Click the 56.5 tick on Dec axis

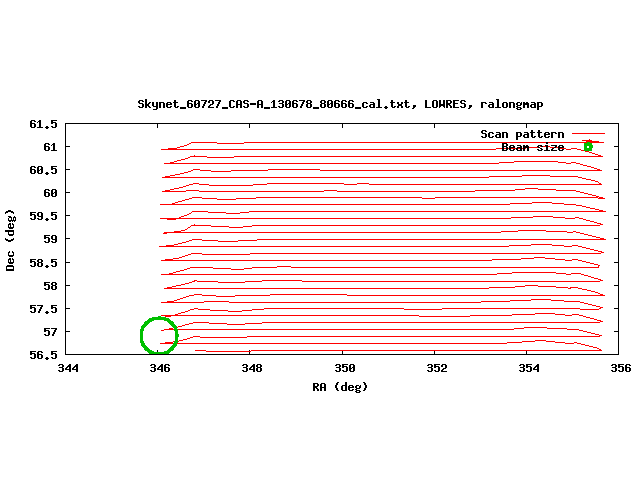tap(44, 354)
